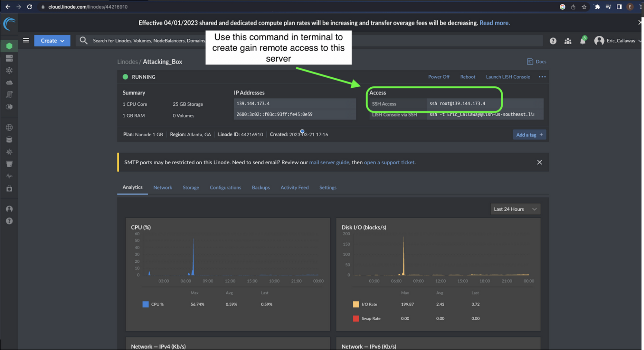Switch to the Network tab
This screenshot has width=644, height=350.
pyautogui.click(x=163, y=188)
